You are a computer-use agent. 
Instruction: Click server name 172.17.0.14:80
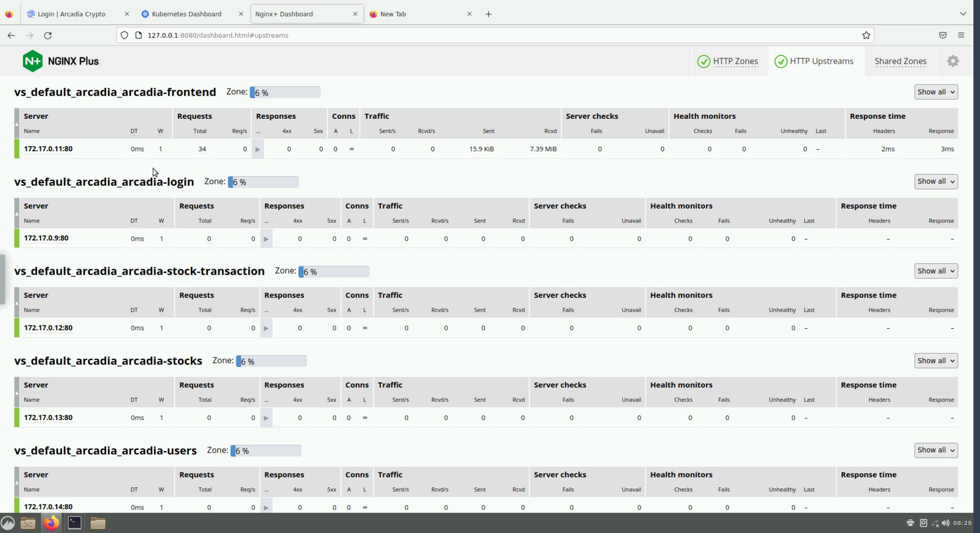click(x=48, y=507)
